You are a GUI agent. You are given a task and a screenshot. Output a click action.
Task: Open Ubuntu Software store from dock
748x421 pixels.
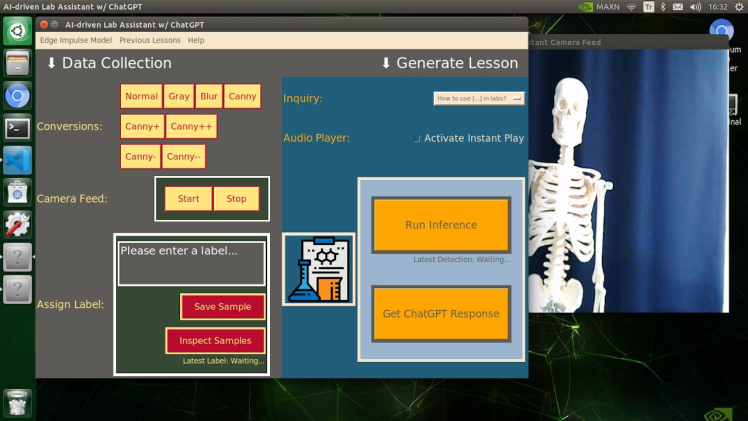[x=17, y=193]
